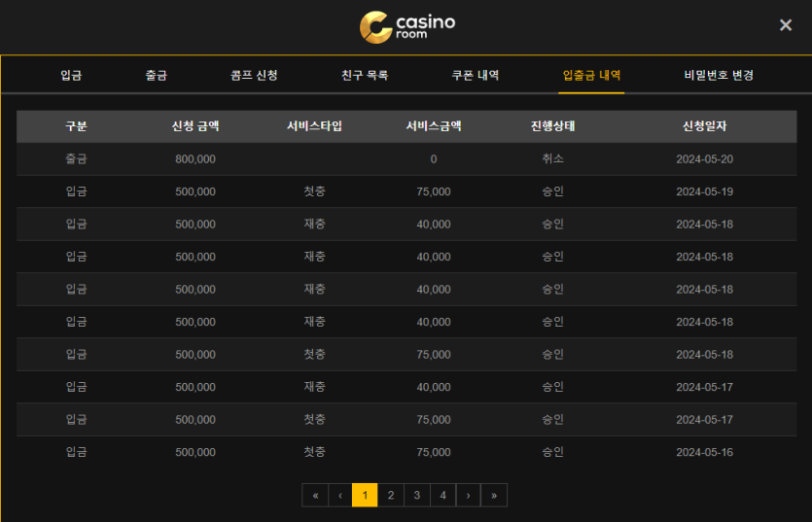This screenshot has height=522, width=812.
Task: Go to page 2 of history
Action: [x=390, y=495]
